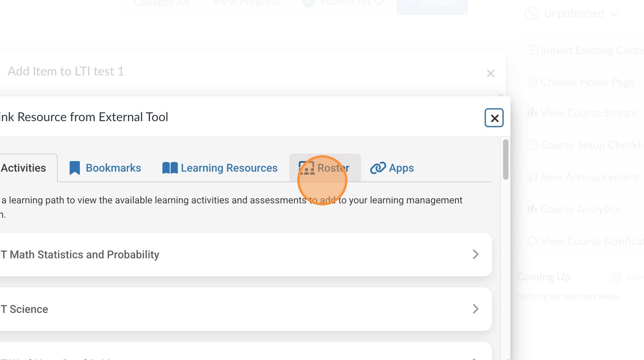
Task: Click the dialog's vertical scrollbar thumb
Action: point(505,159)
